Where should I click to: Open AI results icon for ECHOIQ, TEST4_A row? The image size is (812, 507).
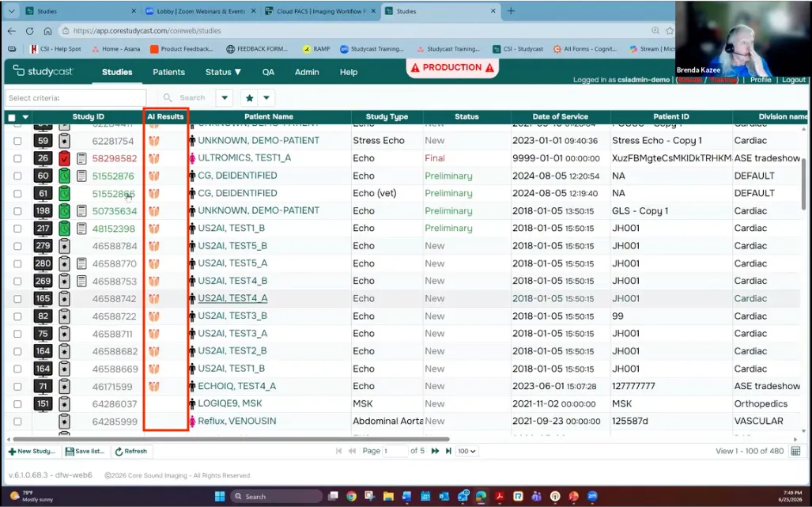coord(154,386)
